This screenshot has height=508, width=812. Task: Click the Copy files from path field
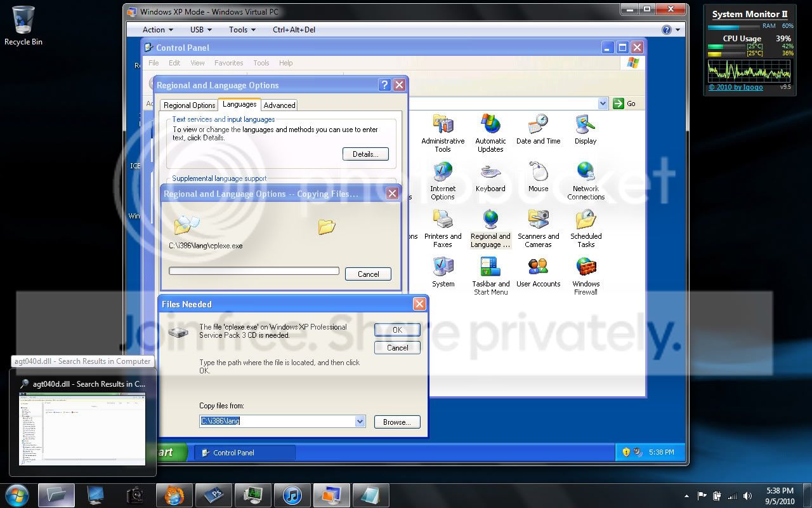[x=277, y=421]
